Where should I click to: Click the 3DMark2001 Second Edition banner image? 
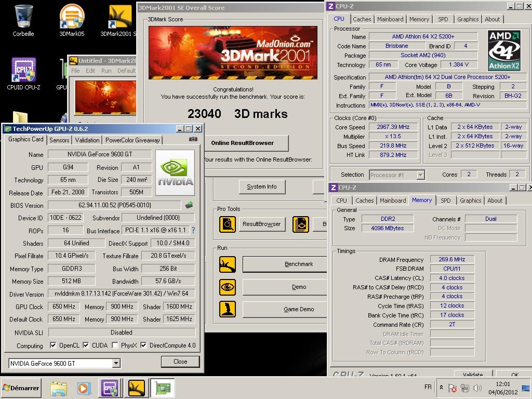233,53
